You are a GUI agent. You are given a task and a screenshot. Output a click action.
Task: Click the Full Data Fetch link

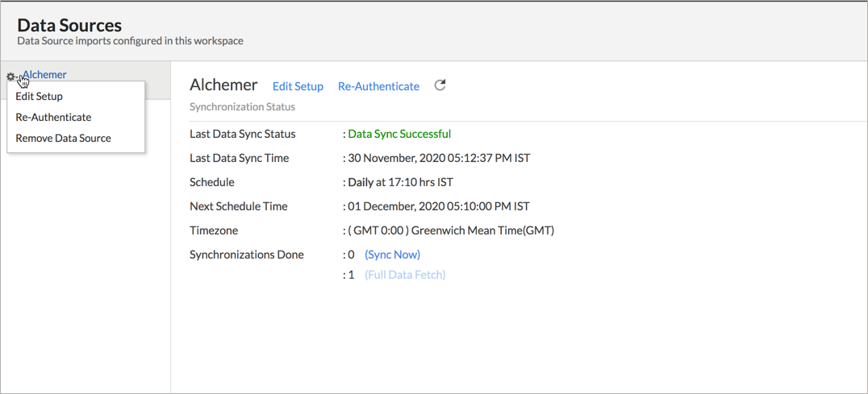405,275
